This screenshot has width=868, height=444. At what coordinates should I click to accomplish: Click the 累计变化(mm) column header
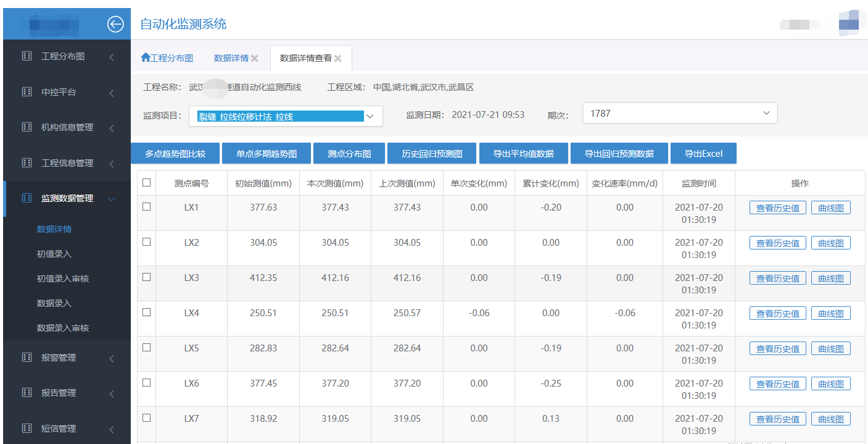(x=551, y=183)
